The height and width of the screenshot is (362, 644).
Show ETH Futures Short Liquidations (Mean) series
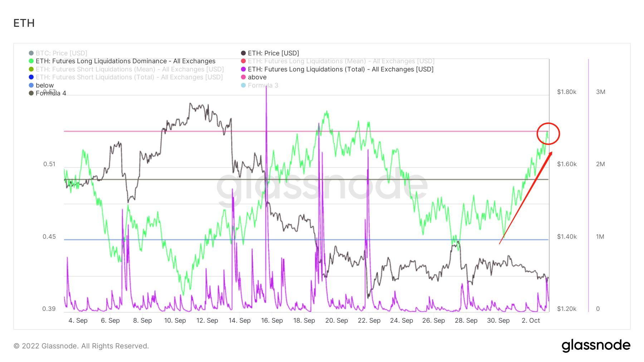126,69
